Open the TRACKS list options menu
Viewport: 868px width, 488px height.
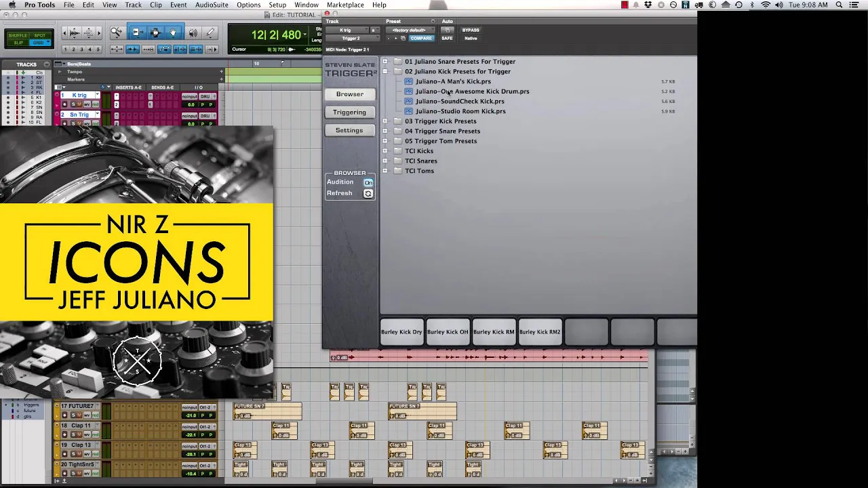click(x=47, y=64)
